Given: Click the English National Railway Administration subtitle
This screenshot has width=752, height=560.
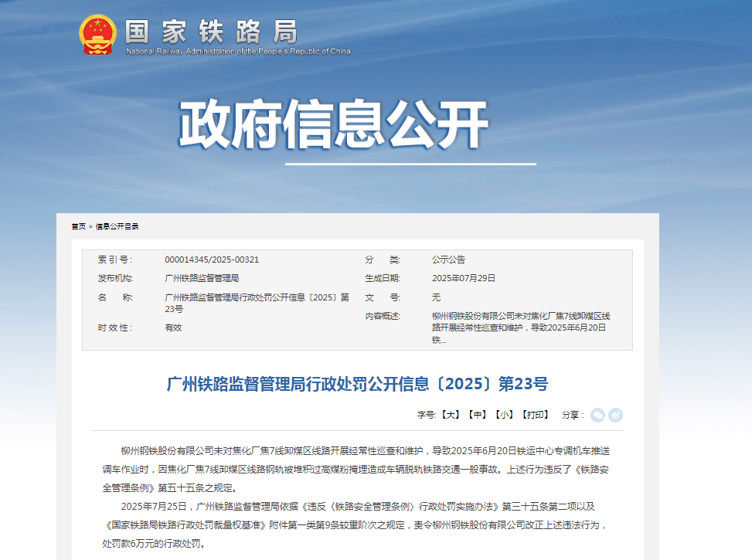Looking at the screenshot, I should (x=238, y=51).
